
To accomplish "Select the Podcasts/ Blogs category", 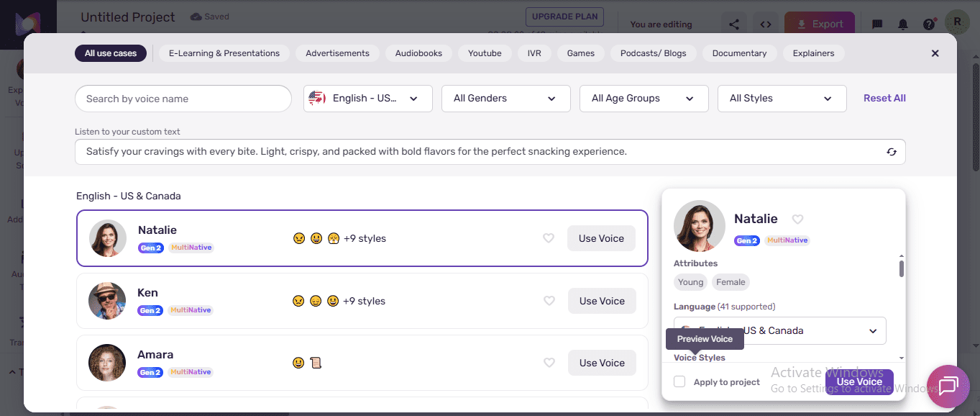I will pyautogui.click(x=654, y=53).
